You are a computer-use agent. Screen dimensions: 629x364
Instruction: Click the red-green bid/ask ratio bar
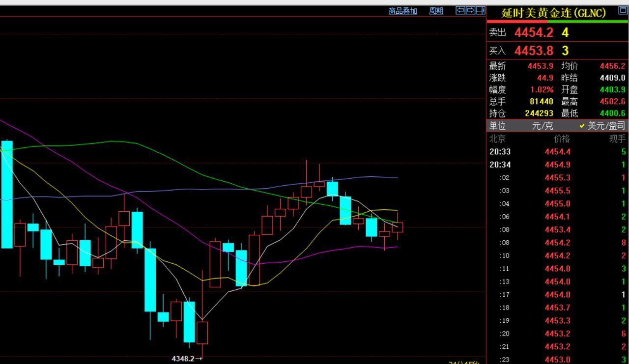pyautogui.click(x=557, y=22)
